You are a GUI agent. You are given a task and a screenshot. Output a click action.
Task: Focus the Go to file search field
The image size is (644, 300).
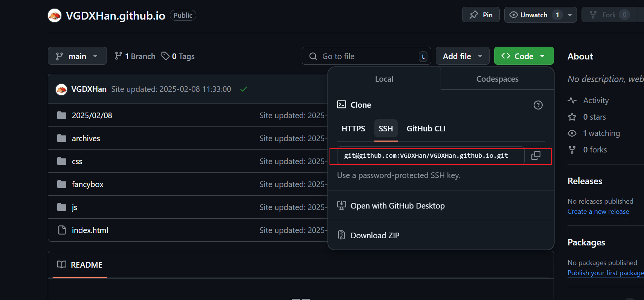(366, 56)
